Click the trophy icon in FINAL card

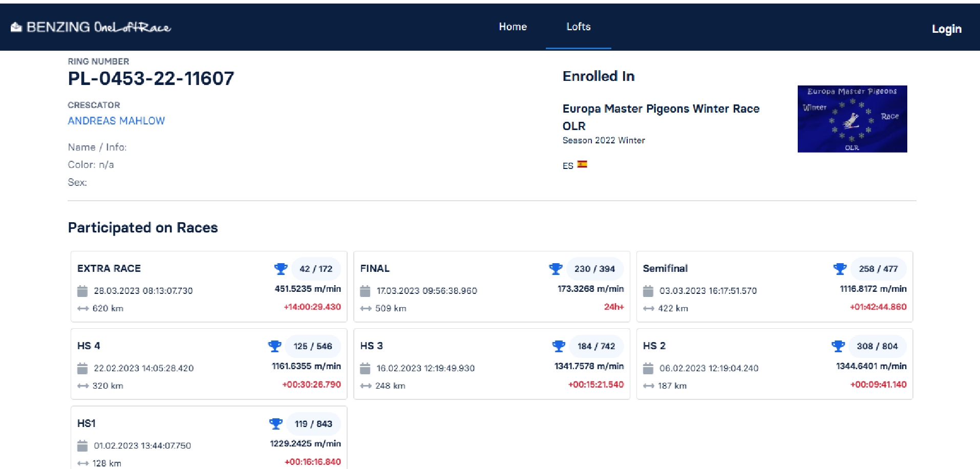(556, 269)
